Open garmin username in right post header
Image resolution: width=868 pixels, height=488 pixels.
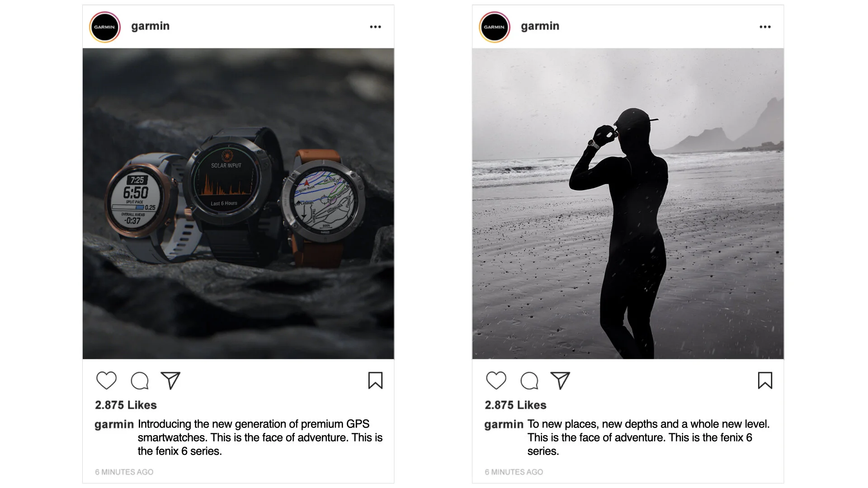point(540,26)
